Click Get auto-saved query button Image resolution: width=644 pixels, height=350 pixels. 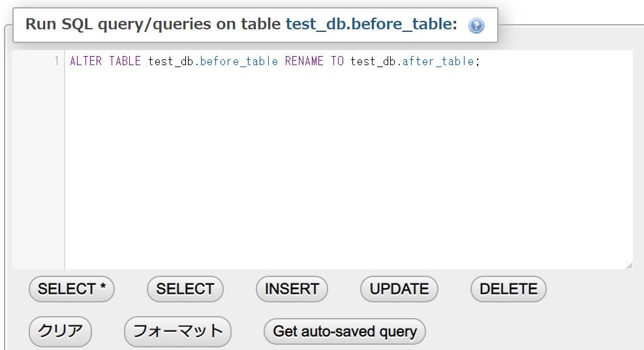pyautogui.click(x=345, y=331)
